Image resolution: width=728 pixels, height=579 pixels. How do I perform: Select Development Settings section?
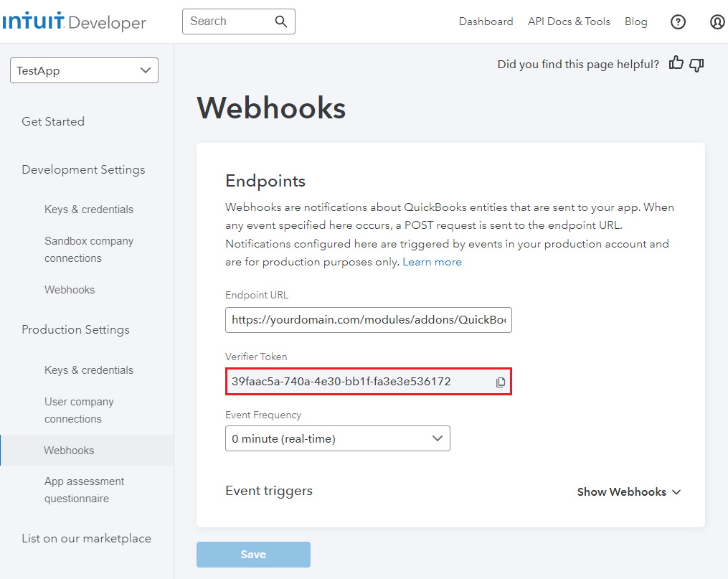pos(83,170)
